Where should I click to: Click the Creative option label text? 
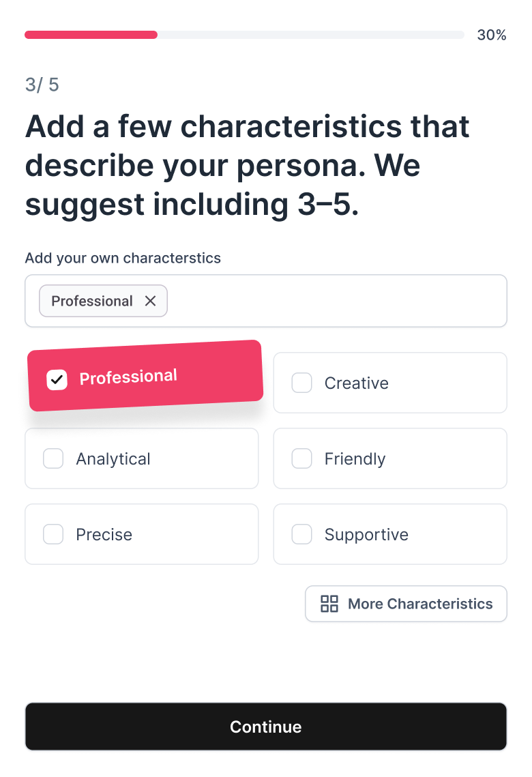[356, 383]
